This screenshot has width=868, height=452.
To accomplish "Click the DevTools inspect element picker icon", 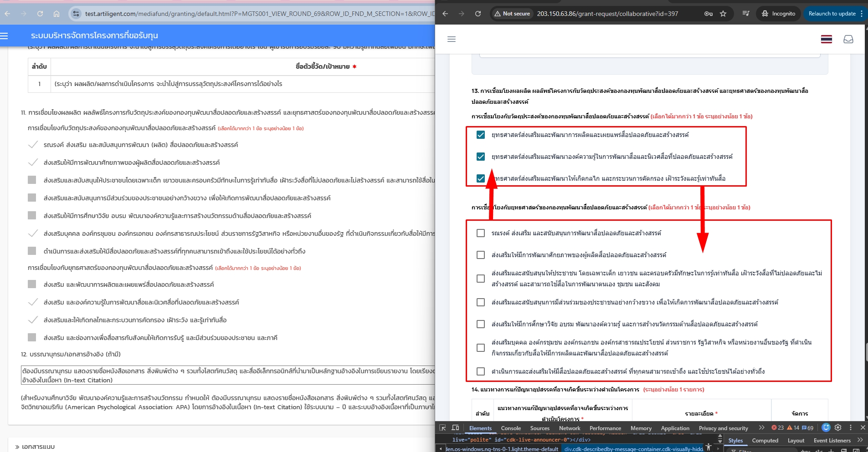I will (442, 428).
